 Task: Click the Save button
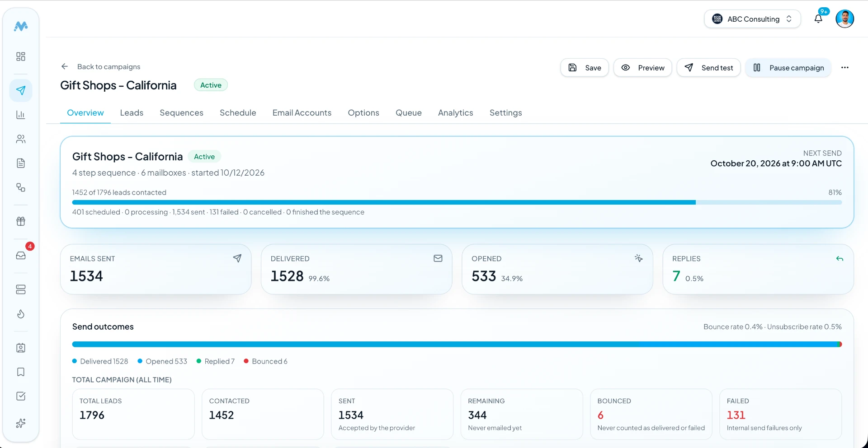[585, 68]
